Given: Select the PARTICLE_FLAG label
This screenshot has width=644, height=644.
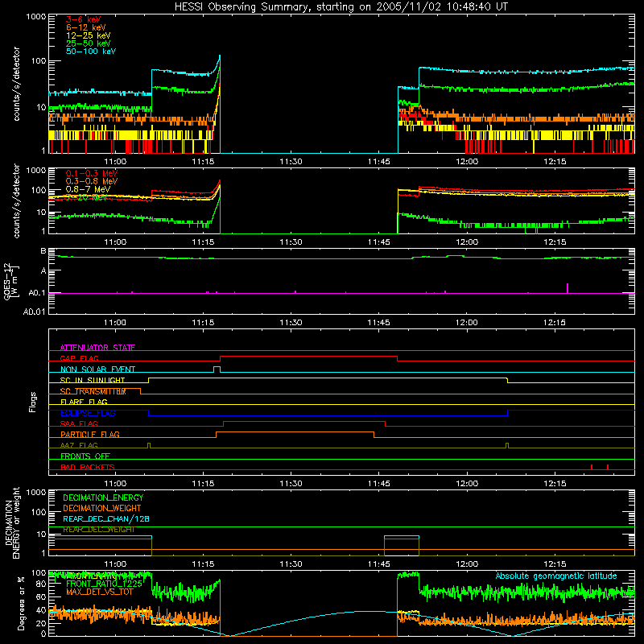Looking at the screenshot, I should tap(90, 434).
